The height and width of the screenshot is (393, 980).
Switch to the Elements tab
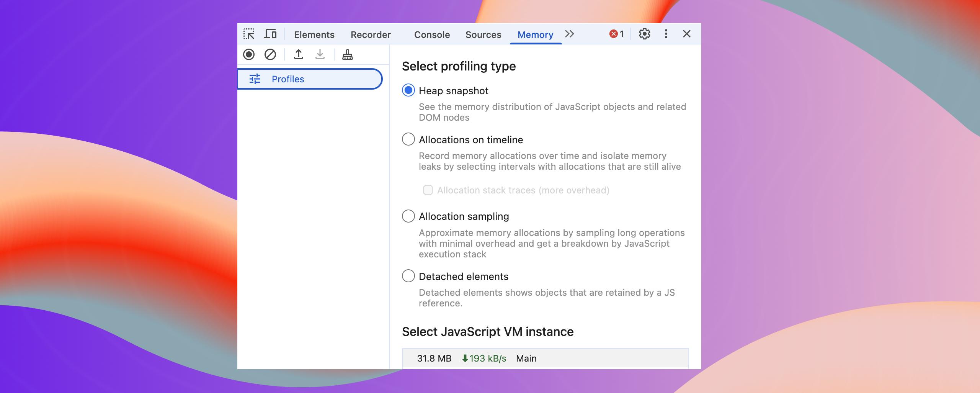[314, 35]
